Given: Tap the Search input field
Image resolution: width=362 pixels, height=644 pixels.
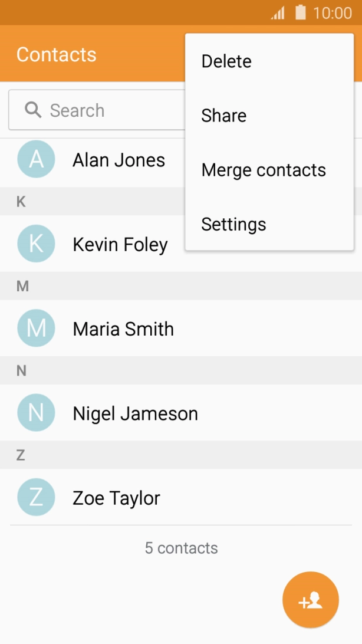Looking at the screenshot, I should pyautogui.click(x=106, y=110).
